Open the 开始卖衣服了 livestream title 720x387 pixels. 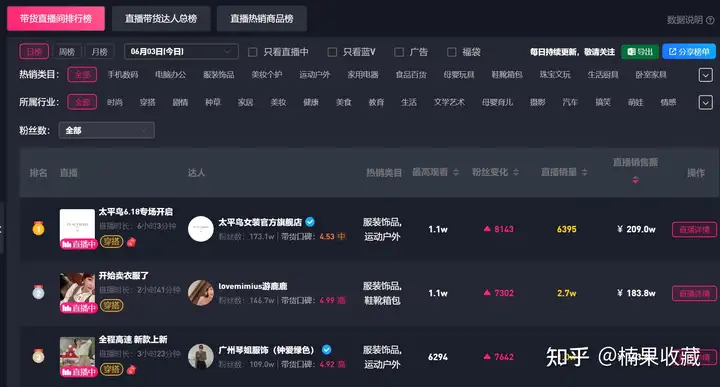[x=124, y=275]
